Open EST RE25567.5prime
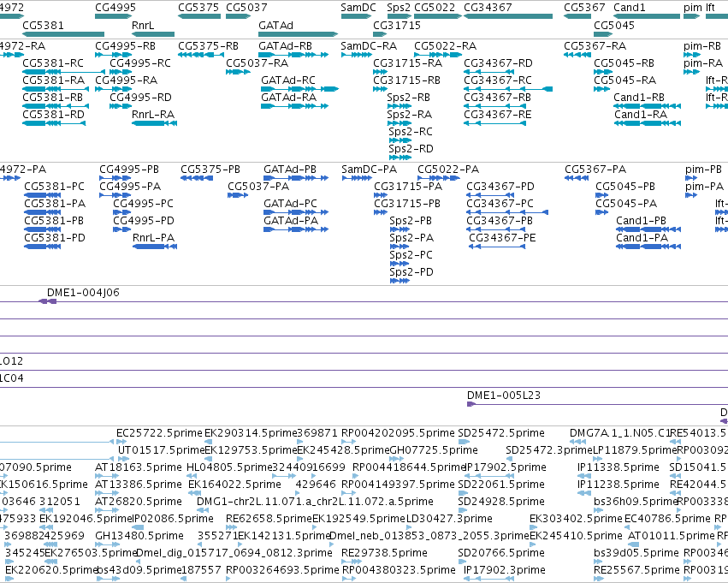The height and width of the screenshot is (583, 728). click(x=636, y=570)
